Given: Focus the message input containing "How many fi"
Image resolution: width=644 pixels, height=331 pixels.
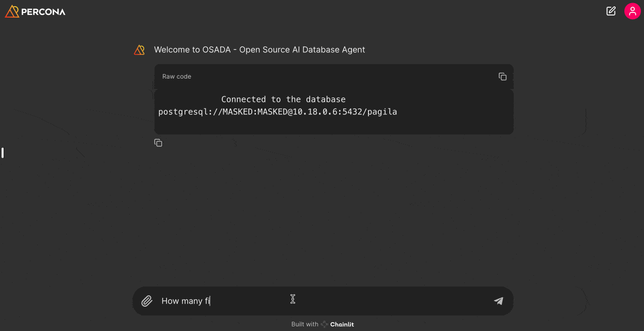Looking at the screenshot, I should click(320, 301).
